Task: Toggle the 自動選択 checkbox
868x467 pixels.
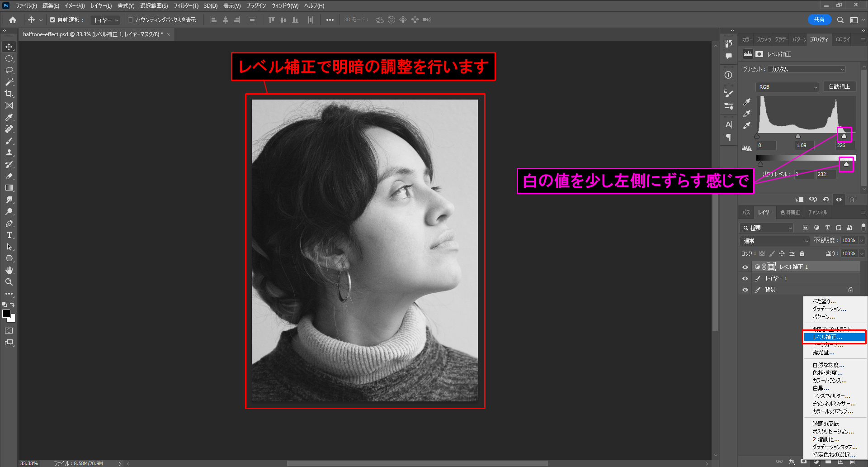Action: (52, 20)
